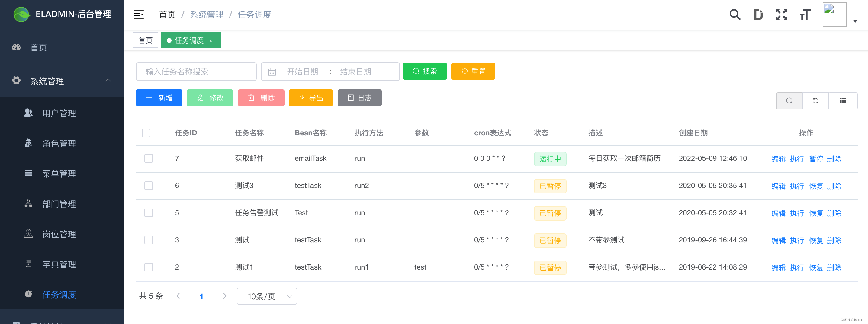Click the calendar icon in date range
This screenshot has height=324, width=868.
[x=272, y=72]
